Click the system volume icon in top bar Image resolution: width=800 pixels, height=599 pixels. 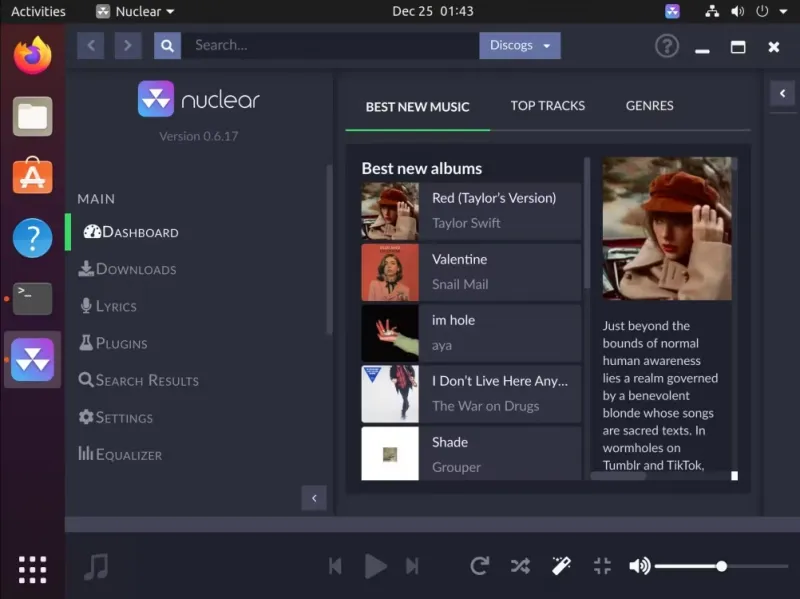pyautogui.click(x=737, y=11)
